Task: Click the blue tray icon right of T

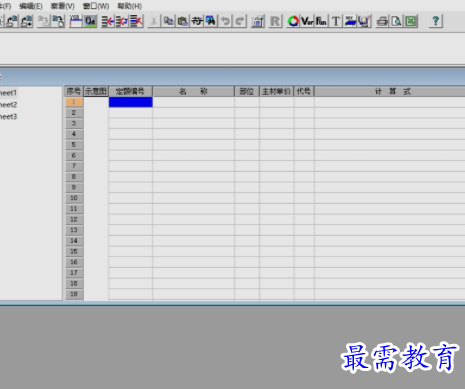Action: click(x=350, y=21)
